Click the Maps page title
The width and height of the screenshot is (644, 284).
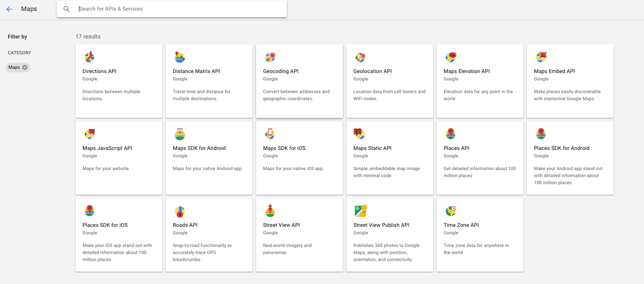[x=29, y=9]
